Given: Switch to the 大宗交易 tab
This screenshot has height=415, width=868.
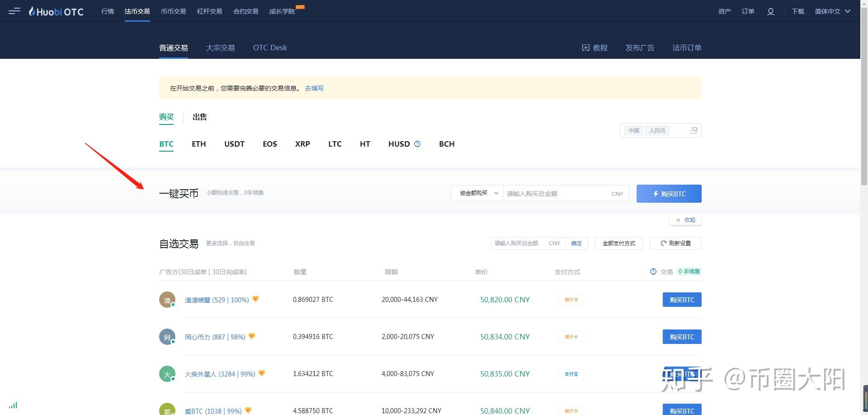Looking at the screenshot, I should pyautogui.click(x=220, y=48).
